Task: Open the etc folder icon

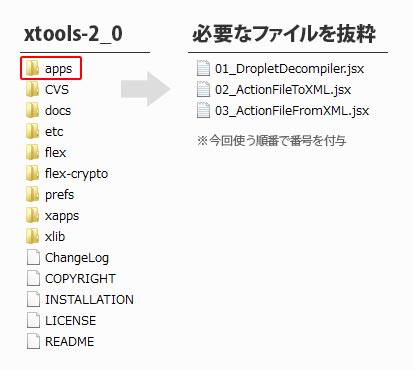Action: tap(33, 131)
